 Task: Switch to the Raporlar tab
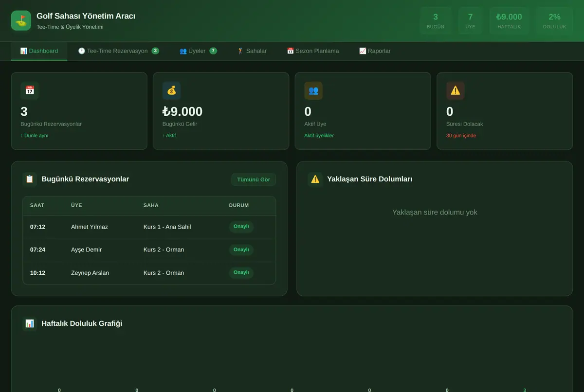click(375, 51)
